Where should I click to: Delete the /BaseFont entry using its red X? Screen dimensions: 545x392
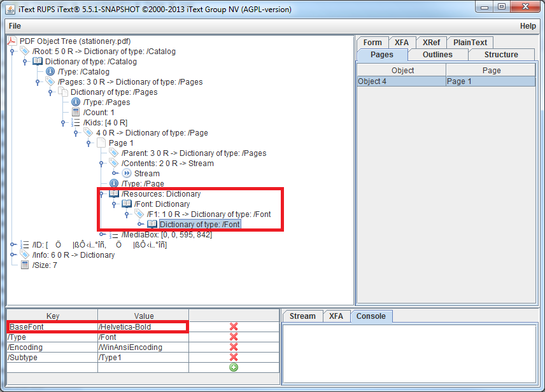pos(233,326)
